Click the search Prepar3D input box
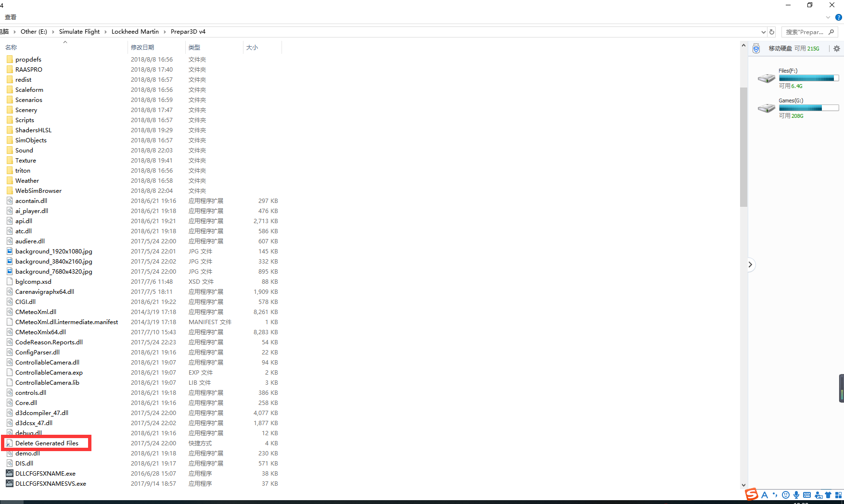Viewport: 844px width, 504px height. [x=805, y=32]
